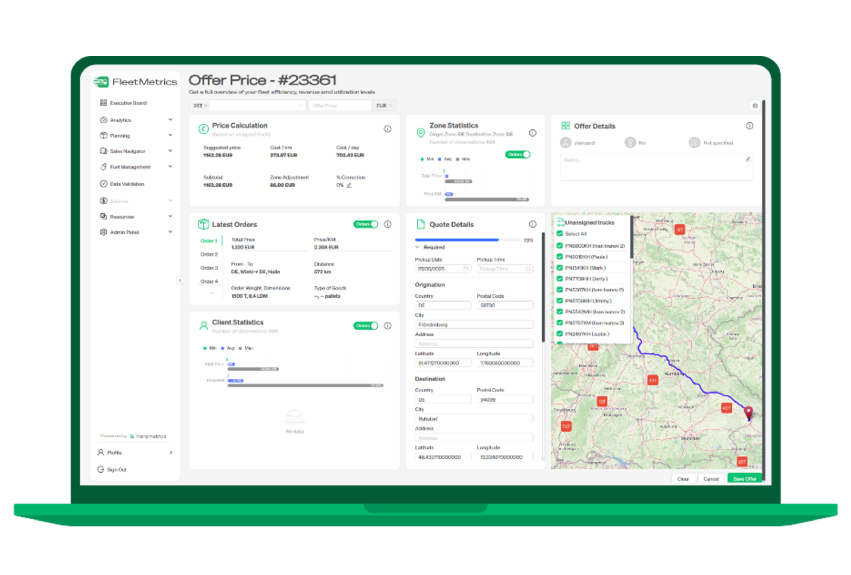Open the EUR currency dropdown
The width and height of the screenshot is (851, 575).
click(x=384, y=105)
